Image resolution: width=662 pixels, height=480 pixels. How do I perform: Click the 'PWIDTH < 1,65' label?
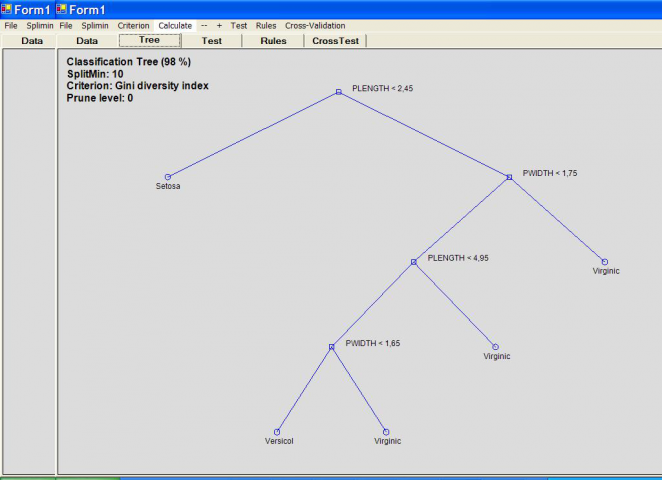click(x=373, y=343)
